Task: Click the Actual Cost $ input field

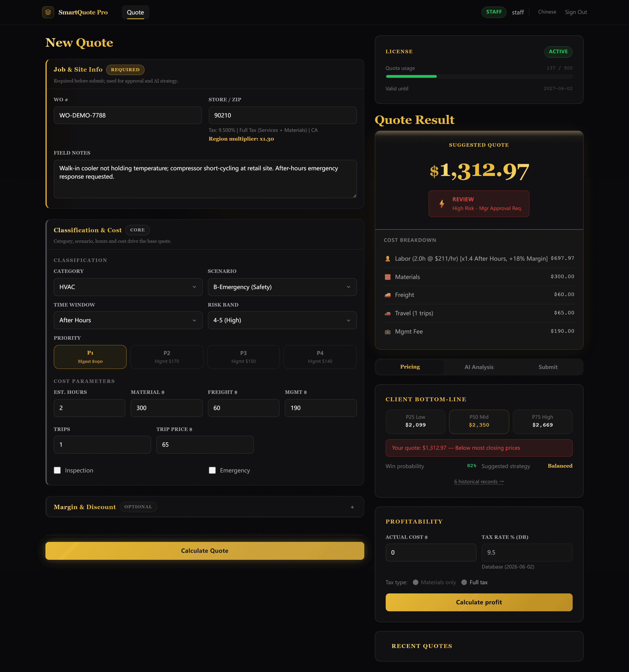Action: click(431, 552)
